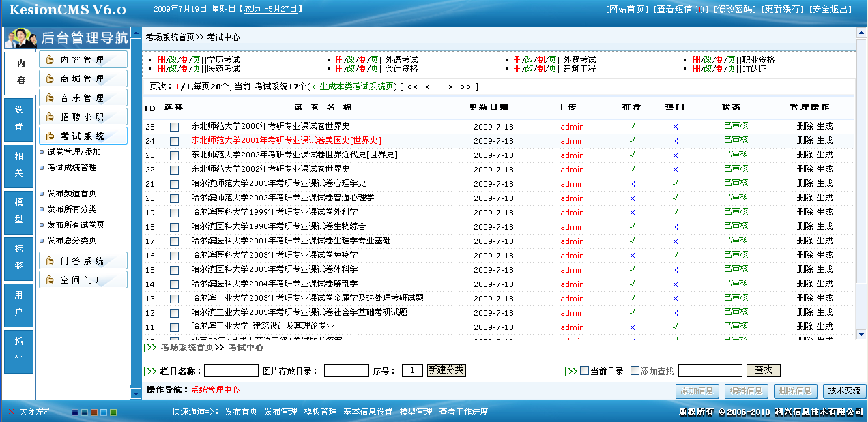The image size is (868, 422).
Task: Open the 商城管理 (Shop Management) folder icon
Action: click(48, 78)
